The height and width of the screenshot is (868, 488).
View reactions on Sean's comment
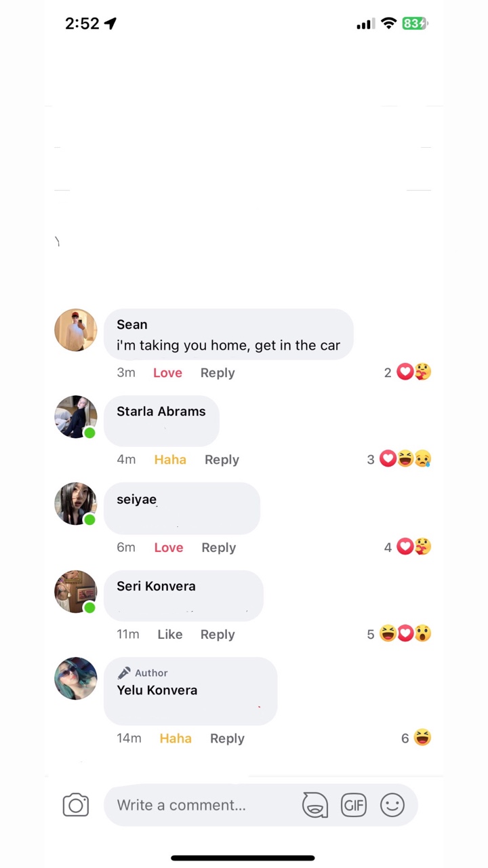407,372
